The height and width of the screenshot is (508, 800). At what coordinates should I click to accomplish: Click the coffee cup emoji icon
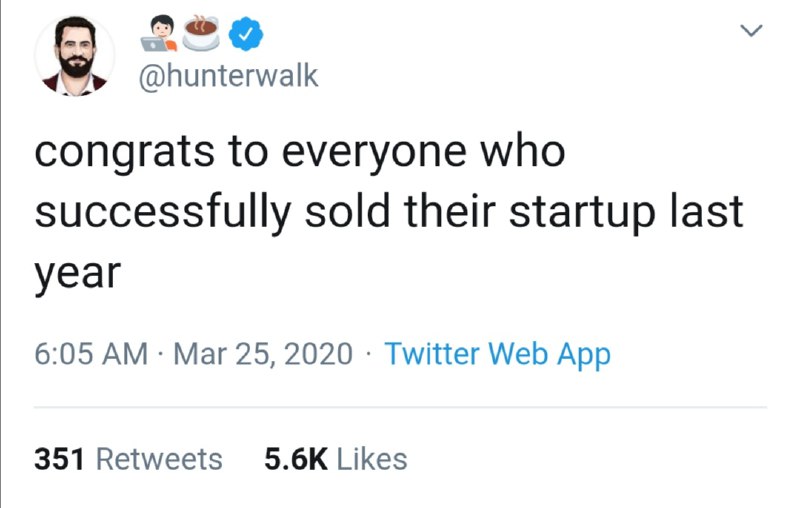pyautogui.click(x=202, y=33)
